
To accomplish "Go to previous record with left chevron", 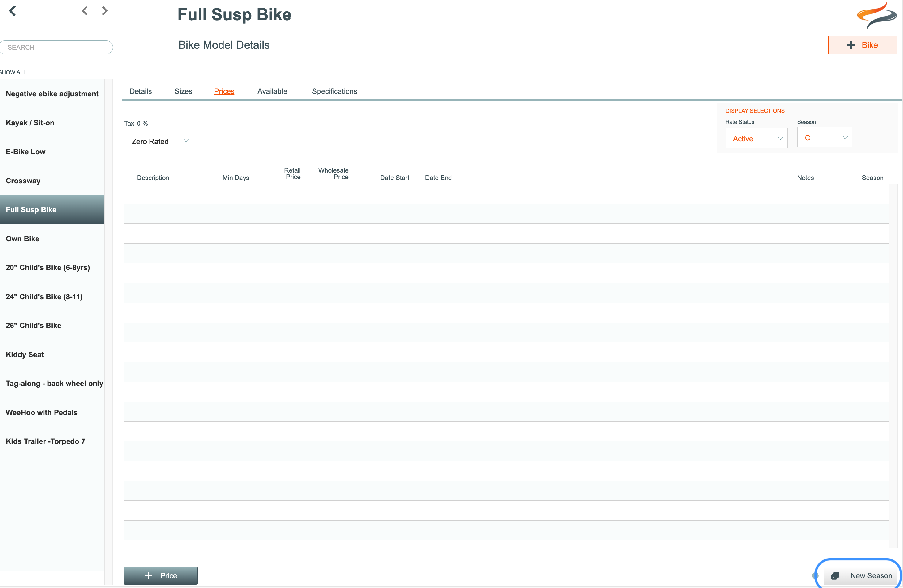I will pos(85,11).
